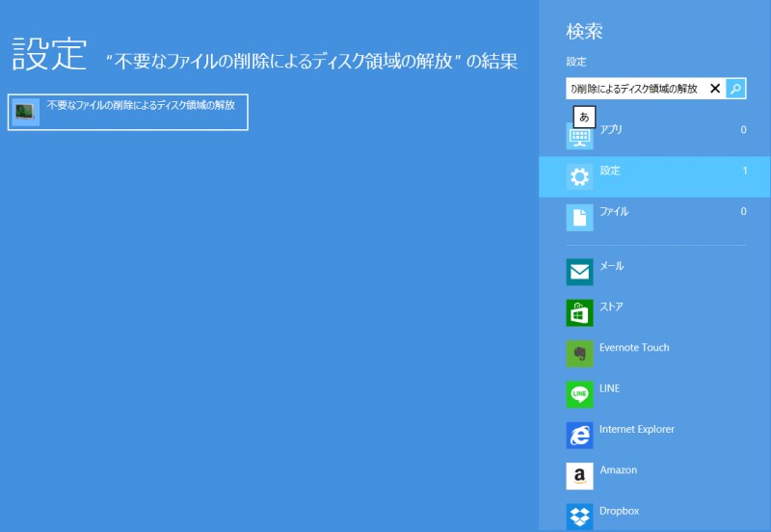
Task: Click the ファイル result count 0
Action: click(x=743, y=211)
